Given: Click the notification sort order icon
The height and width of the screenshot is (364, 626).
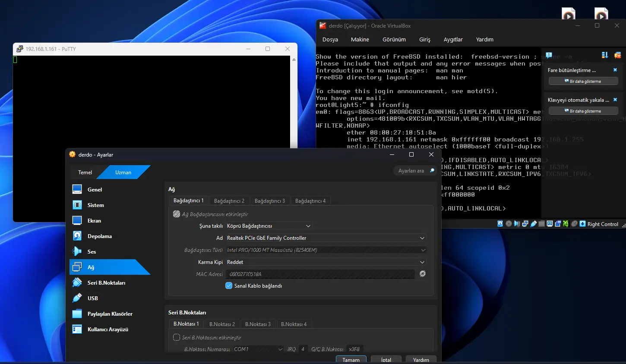Looking at the screenshot, I should [604, 55].
